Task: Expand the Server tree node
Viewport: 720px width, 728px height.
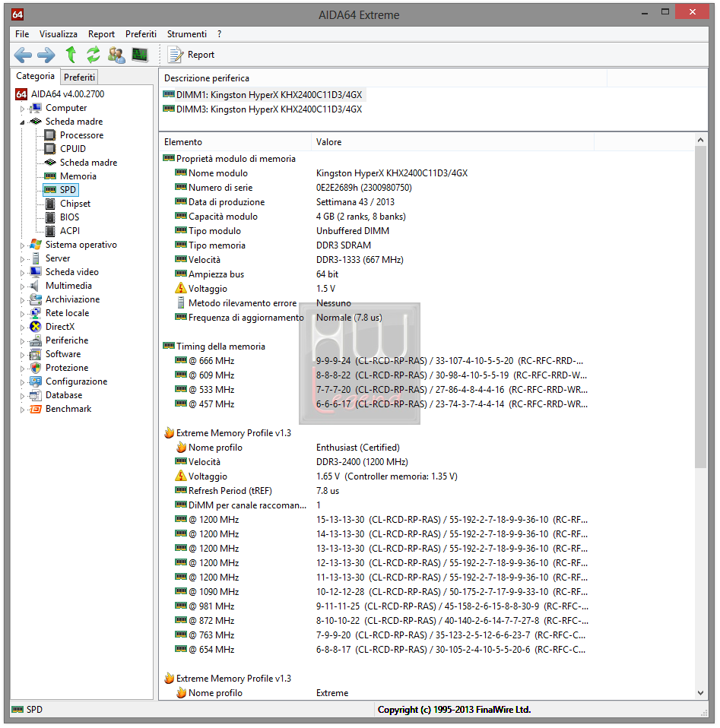Action: pos(22,259)
